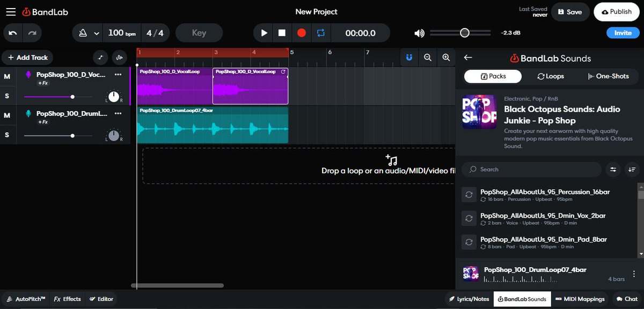644x309 pixels.
Task: Open the automation tool icon
Action: click(100, 58)
